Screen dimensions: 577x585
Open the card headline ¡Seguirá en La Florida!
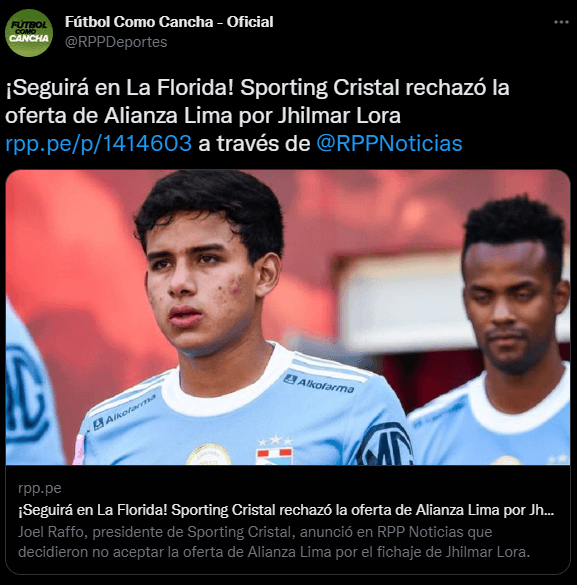[x=286, y=510]
